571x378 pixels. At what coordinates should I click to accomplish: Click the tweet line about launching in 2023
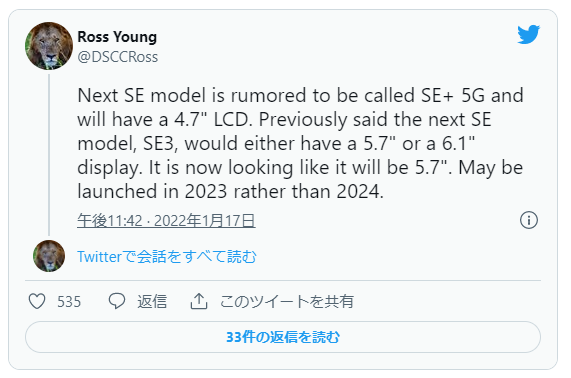click(x=230, y=192)
